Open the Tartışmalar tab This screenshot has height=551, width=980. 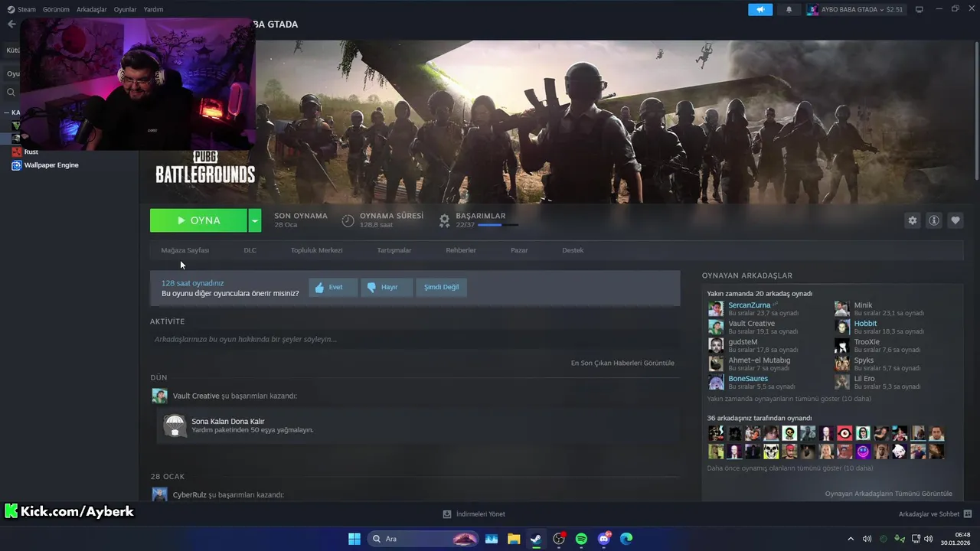coord(394,250)
